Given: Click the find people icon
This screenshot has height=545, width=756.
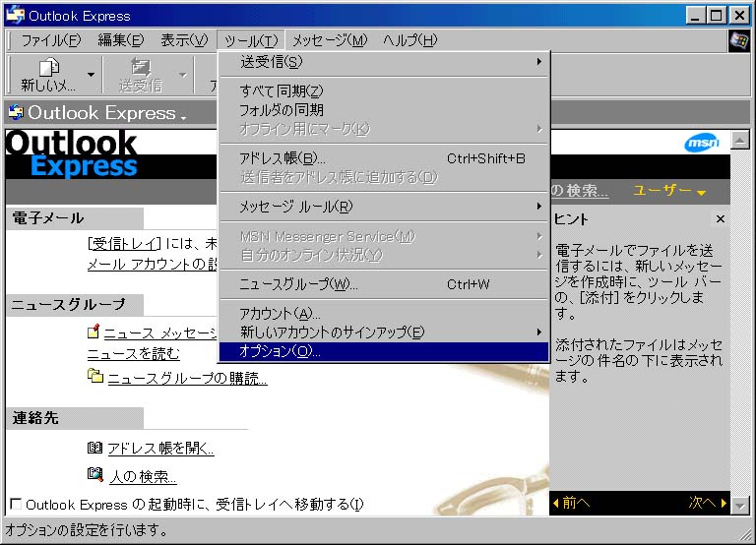Looking at the screenshot, I should (x=94, y=474).
